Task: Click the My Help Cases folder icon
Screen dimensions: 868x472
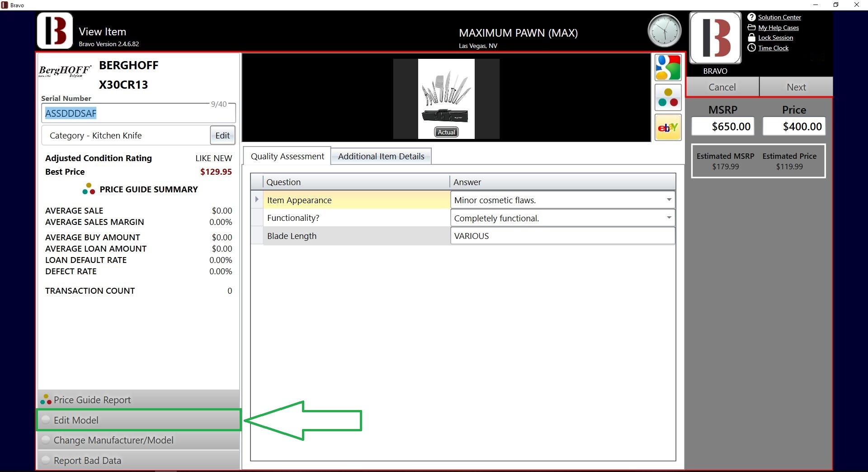Action: pos(751,28)
